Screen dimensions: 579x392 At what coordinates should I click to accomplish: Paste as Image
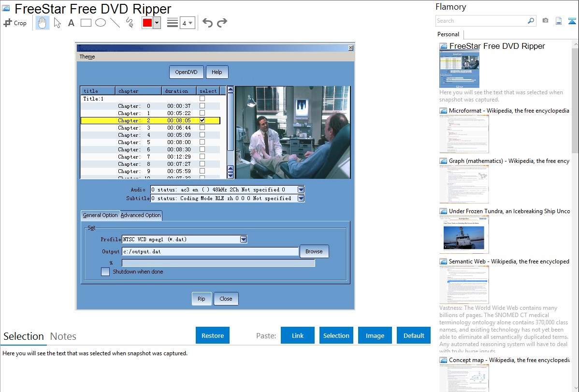tap(375, 335)
